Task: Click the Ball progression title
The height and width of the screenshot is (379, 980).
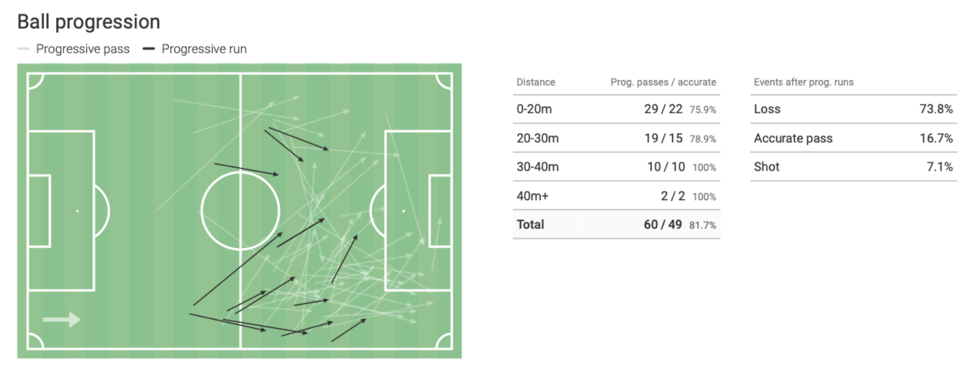Action: coord(89,21)
